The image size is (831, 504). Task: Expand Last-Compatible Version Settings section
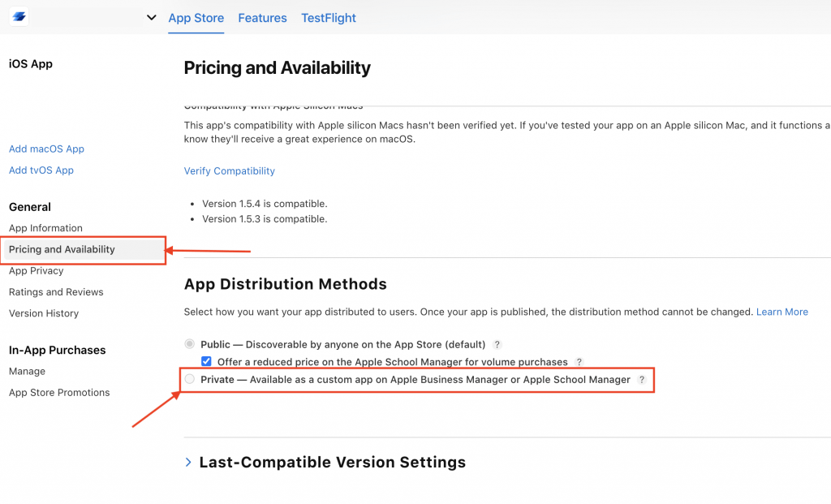point(188,462)
